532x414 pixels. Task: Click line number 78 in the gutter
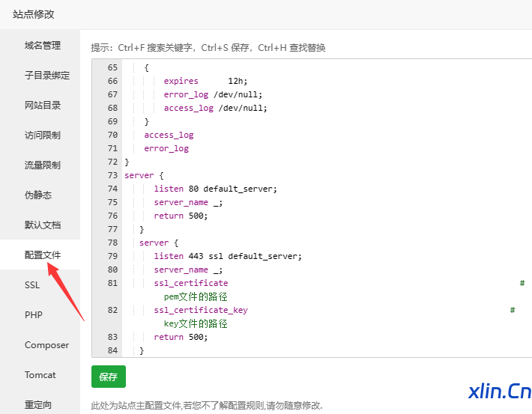pos(112,243)
